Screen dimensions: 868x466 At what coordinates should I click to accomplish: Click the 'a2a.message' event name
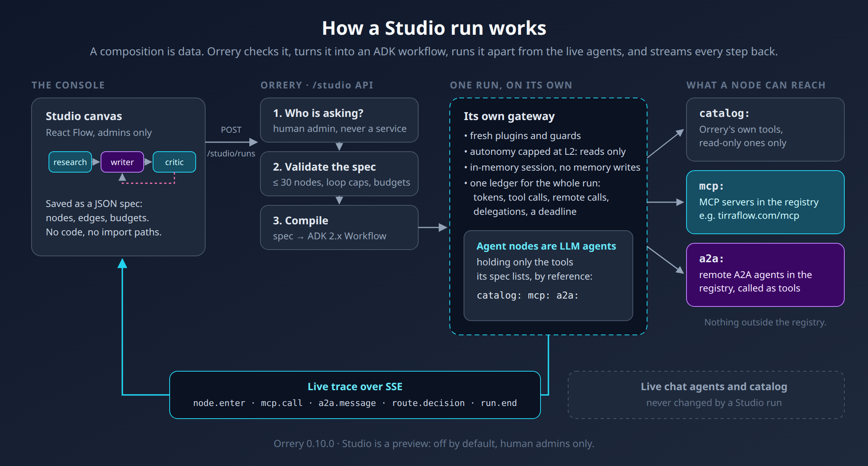click(x=347, y=403)
